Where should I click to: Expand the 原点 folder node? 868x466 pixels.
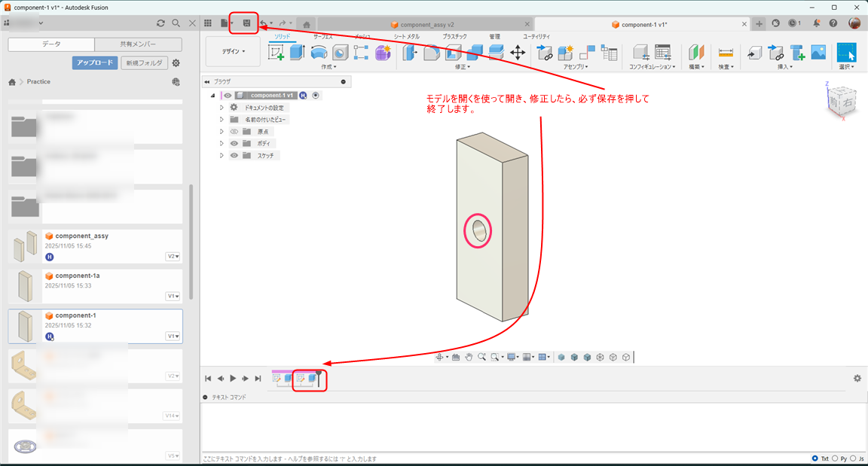click(x=222, y=132)
